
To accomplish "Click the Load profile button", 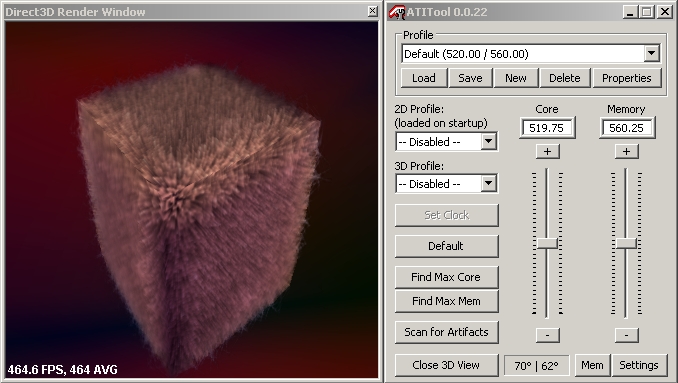I will pos(424,78).
